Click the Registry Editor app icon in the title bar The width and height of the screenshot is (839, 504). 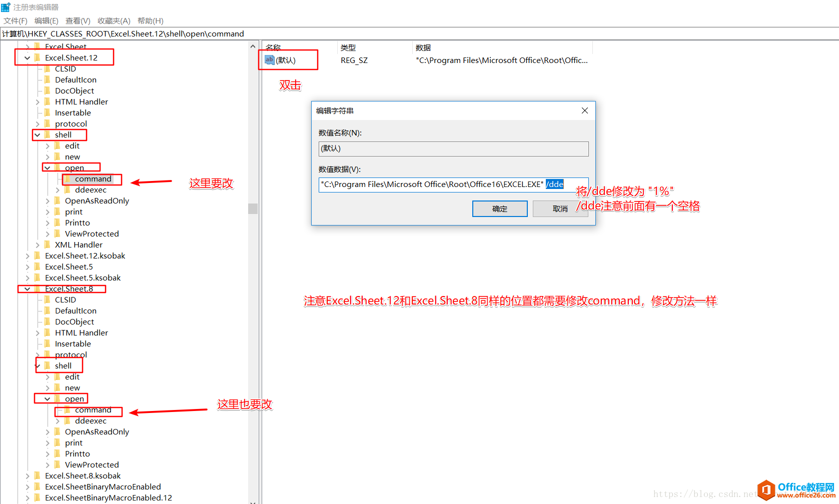[6, 7]
